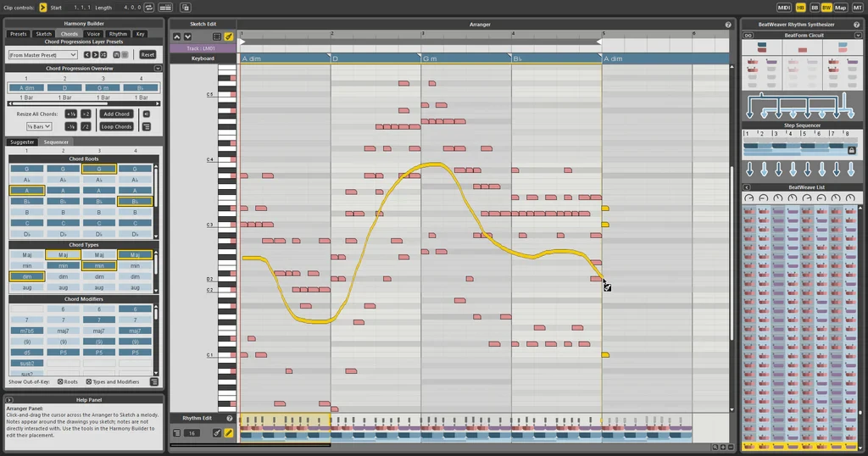Image resolution: width=868 pixels, height=456 pixels.
Task: Click the Step Sequencer lock icon
Action: (x=851, y=150)
